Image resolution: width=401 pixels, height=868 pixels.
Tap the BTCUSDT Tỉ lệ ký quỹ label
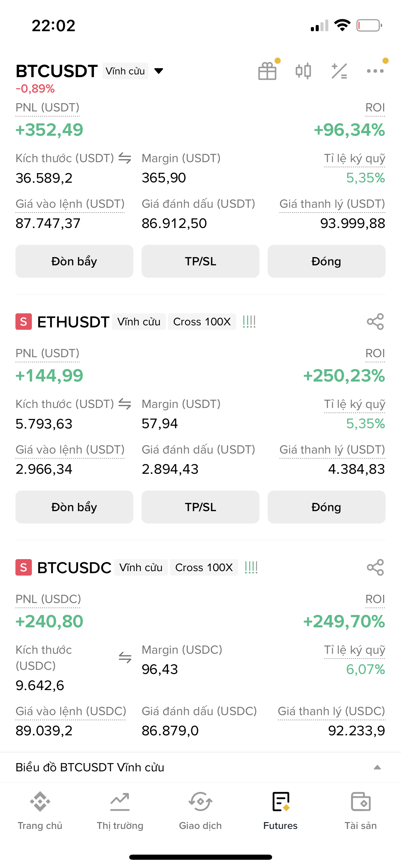354,158
